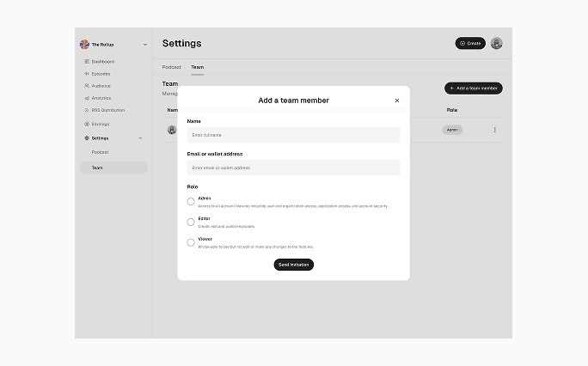The width and height of the screenshot is (588, 366).
Task: Choose the Editor role option
Action: click(191, 222)
